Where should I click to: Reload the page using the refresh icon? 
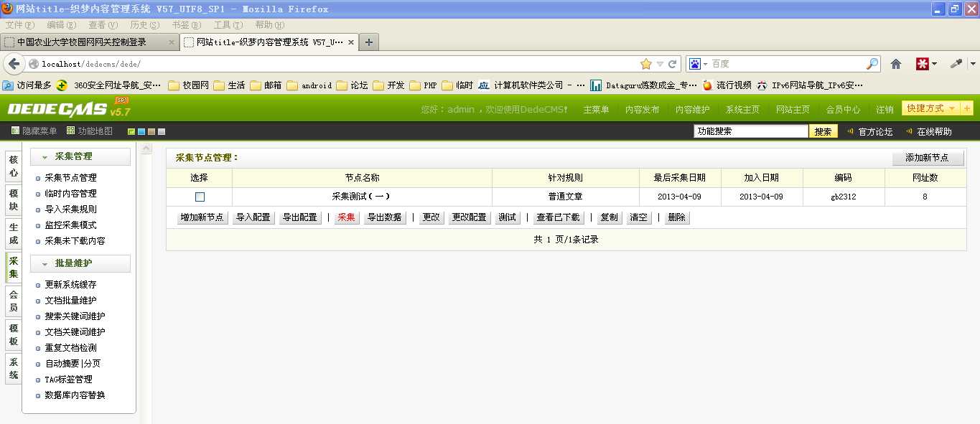673,64
